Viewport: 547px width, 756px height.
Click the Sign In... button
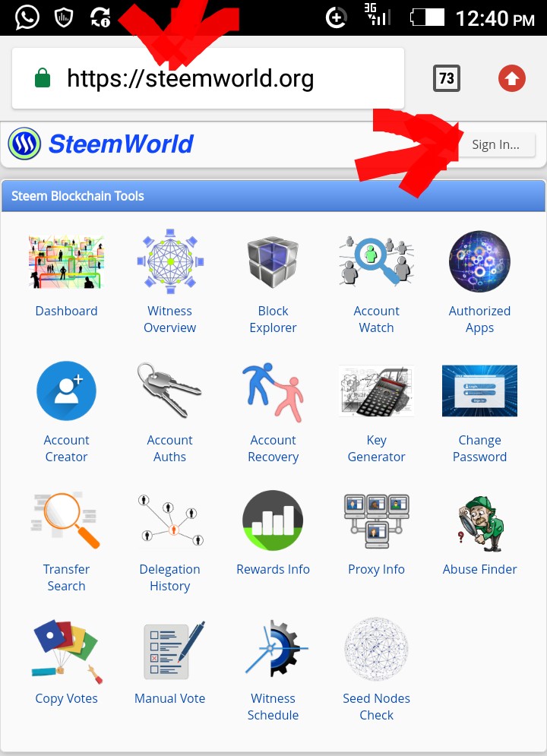point(495,144)
